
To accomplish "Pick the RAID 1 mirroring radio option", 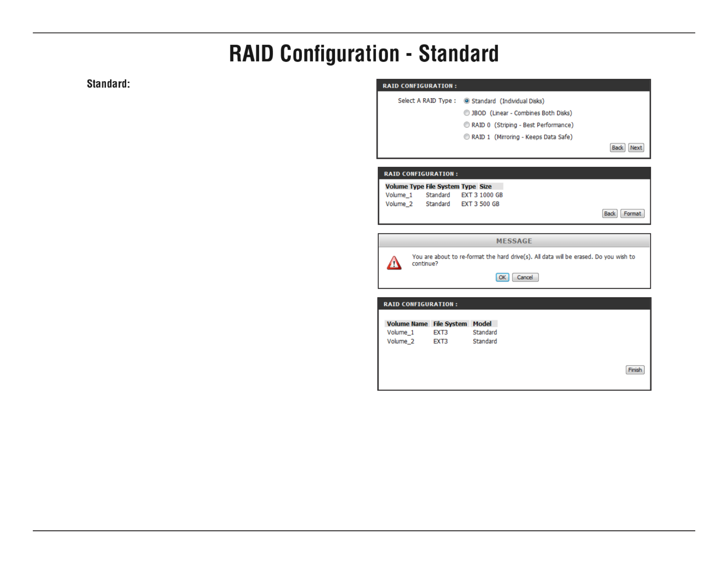I will tap(466, 137).
